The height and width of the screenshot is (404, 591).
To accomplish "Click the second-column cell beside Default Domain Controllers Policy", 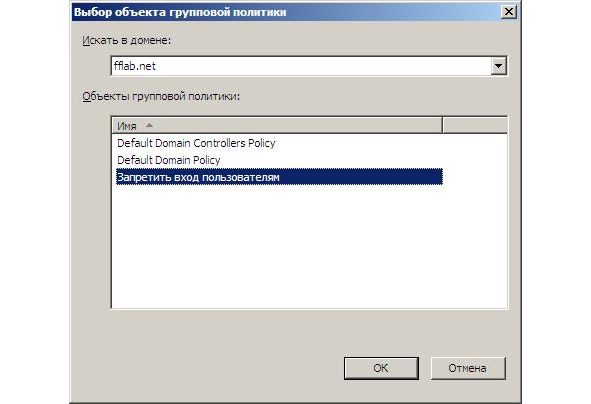I will (475, 143).
